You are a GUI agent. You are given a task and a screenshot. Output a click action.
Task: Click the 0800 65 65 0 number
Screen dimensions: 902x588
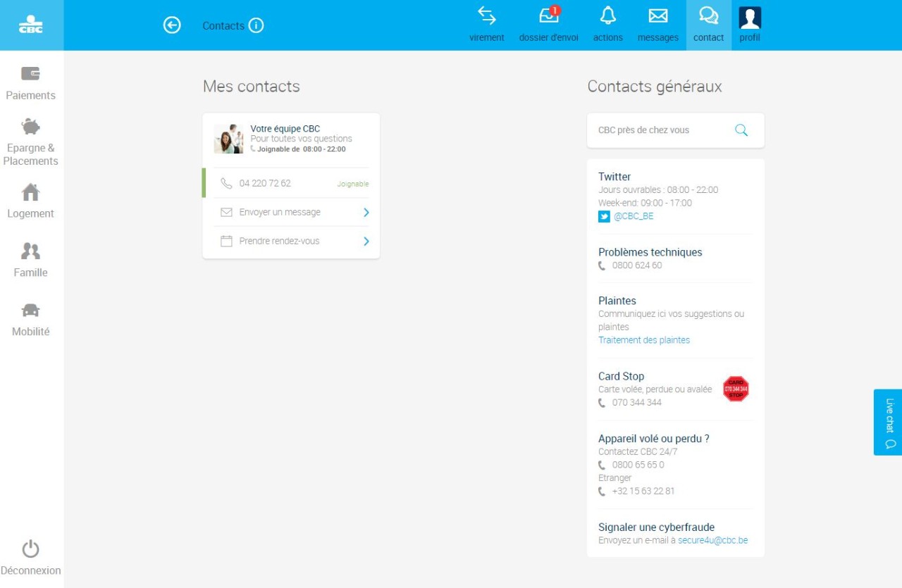tap(638, 465)
